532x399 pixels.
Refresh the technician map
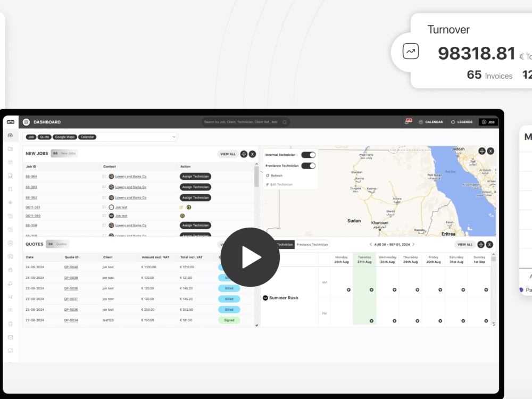[x=274, y=176]
